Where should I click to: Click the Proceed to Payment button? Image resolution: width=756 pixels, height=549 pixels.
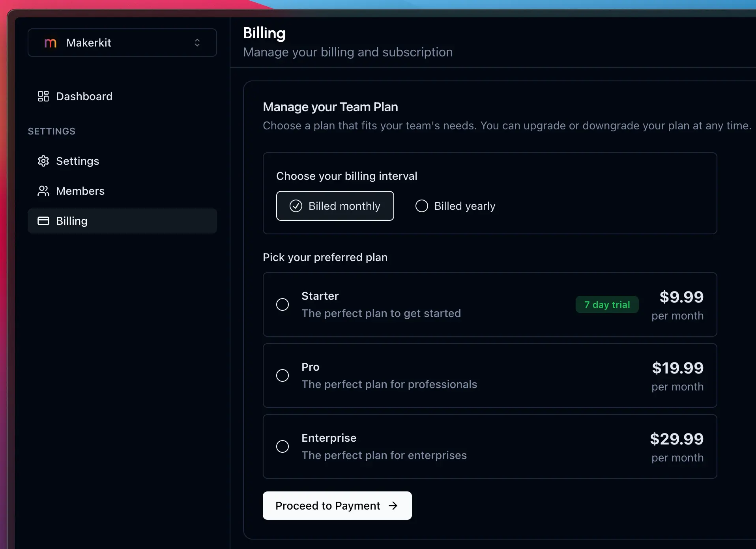pos(337,506)
